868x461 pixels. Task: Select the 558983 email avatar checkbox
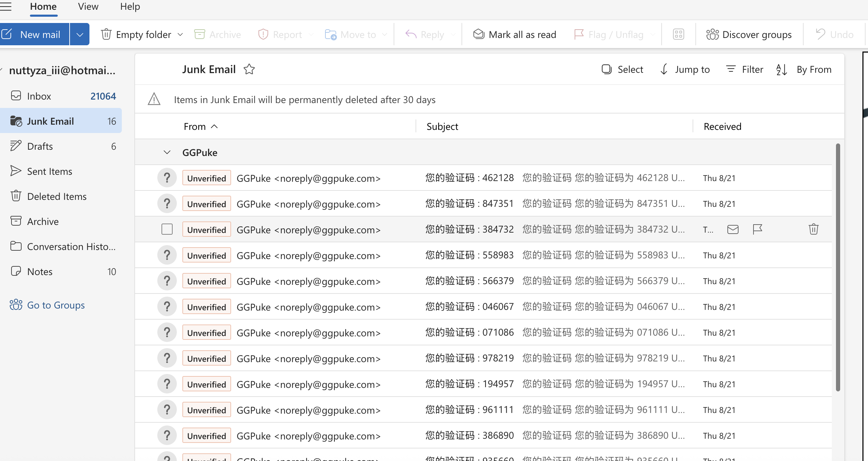(167, 255)
